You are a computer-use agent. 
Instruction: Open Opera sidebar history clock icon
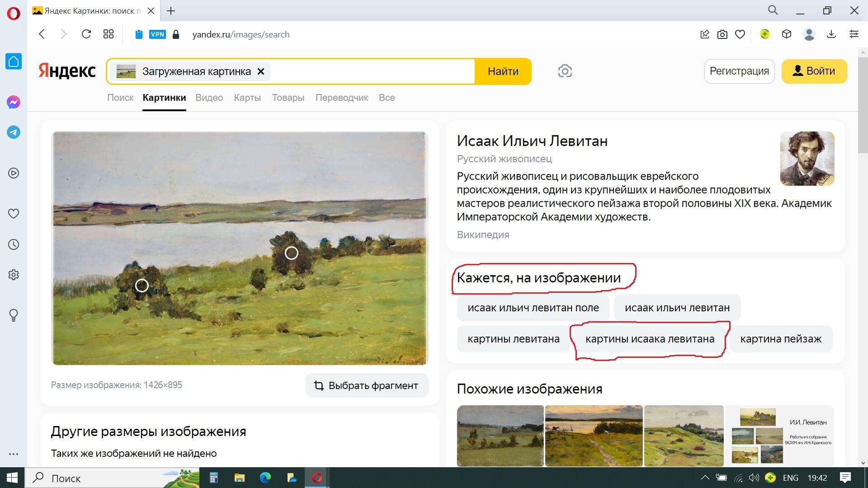(x=14, y=245)
